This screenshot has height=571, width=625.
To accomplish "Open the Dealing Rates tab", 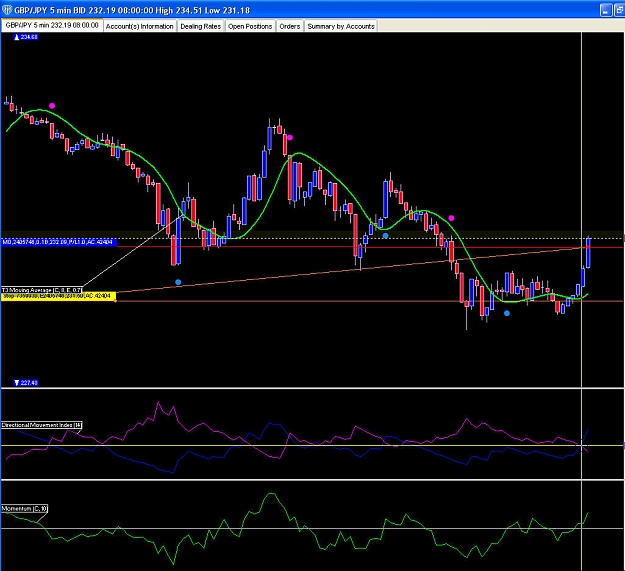I will coord(200,26).
